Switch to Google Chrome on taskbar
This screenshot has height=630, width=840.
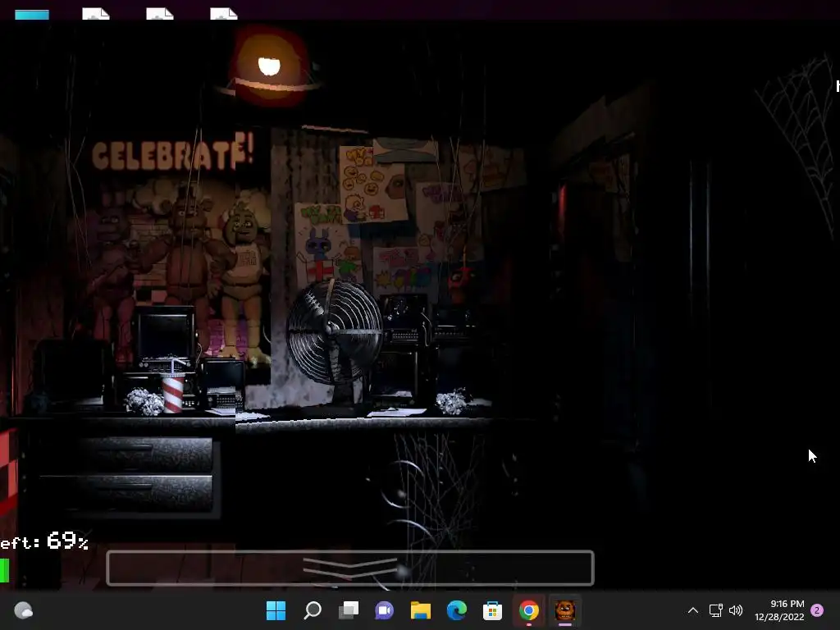528,610
